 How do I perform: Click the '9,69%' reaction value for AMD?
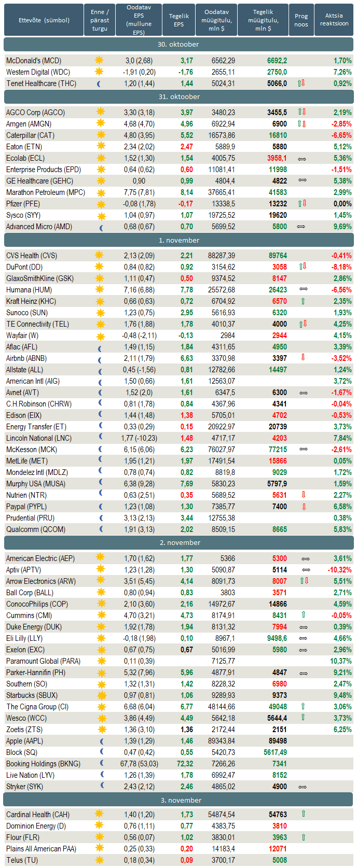(x=342, y=227)
